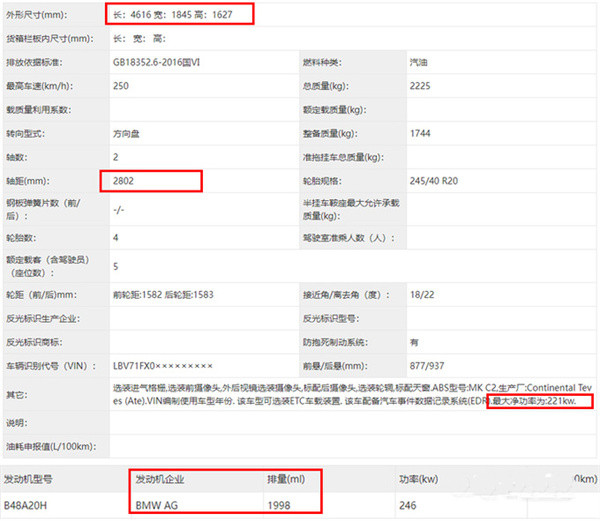
Task: Select the engine model B48A20H
Action: click(x=27, y=505)
